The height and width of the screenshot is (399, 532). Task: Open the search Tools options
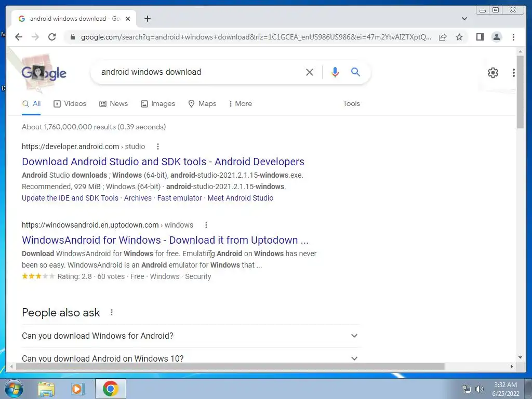pyautogui.click(x=351, y=104)
